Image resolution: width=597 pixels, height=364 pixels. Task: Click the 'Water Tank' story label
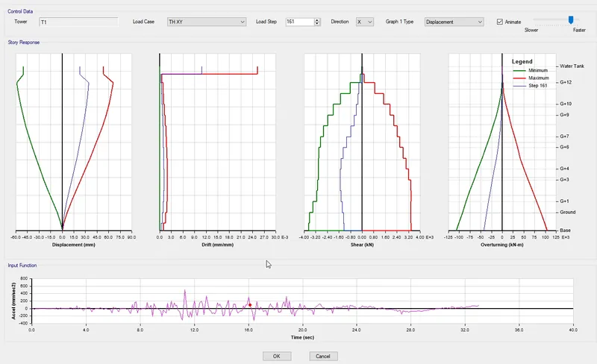point(572,66)
